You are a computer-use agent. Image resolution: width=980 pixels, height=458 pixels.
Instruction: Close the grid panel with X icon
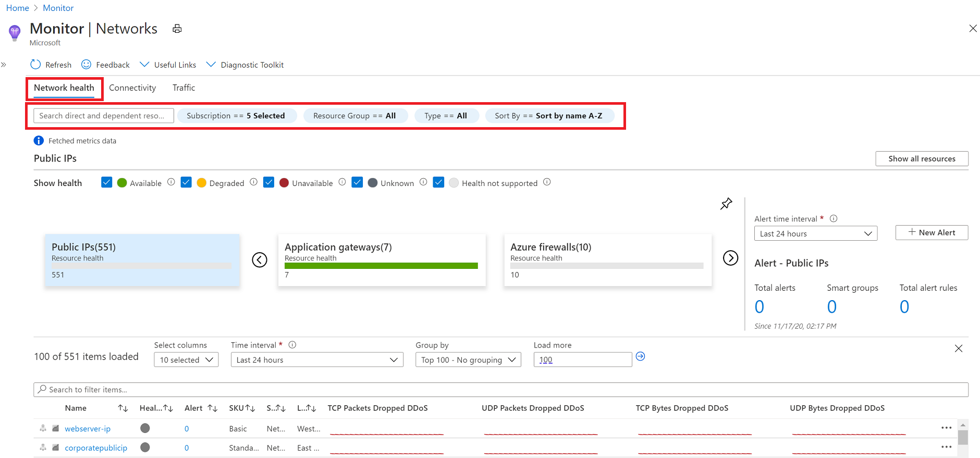click(x=959, y=349)
